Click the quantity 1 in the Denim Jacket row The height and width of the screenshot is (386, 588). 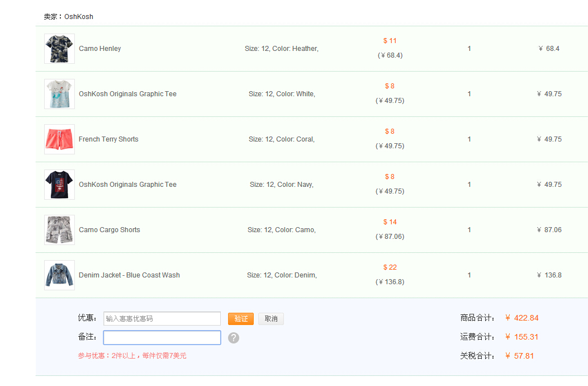tap(469, 275)
